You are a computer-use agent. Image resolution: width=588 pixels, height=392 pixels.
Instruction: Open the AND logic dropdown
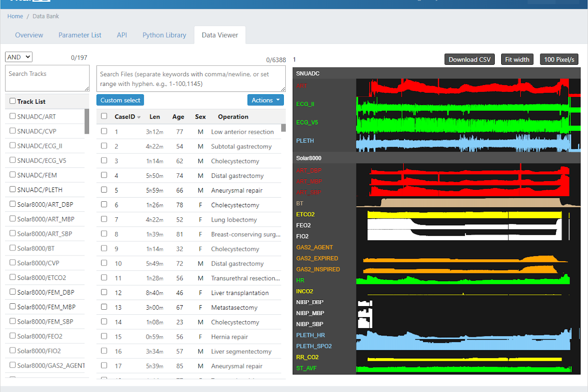click(18, 57)
